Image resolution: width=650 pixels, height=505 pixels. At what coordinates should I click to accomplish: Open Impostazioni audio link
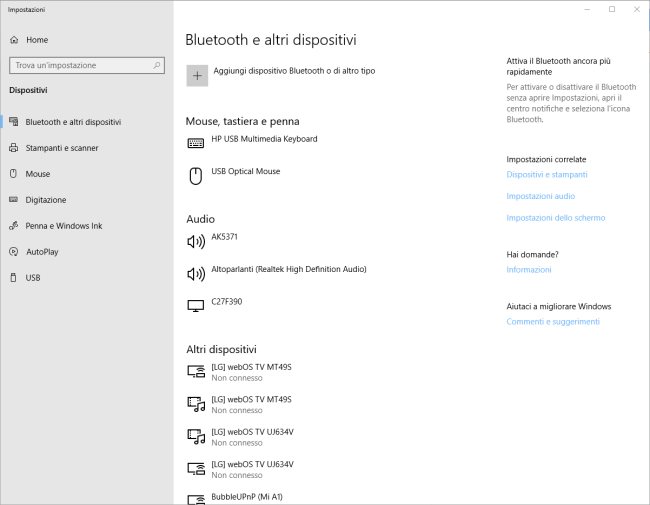pos(541,196)
